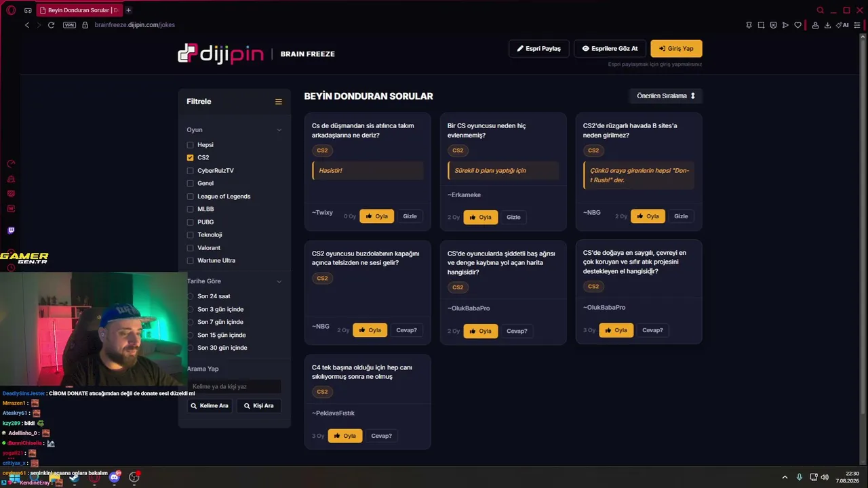Open Twitch from the Opera sidebar
The width and height of the screenshot is (868, 488).
(x=11, y=230)
